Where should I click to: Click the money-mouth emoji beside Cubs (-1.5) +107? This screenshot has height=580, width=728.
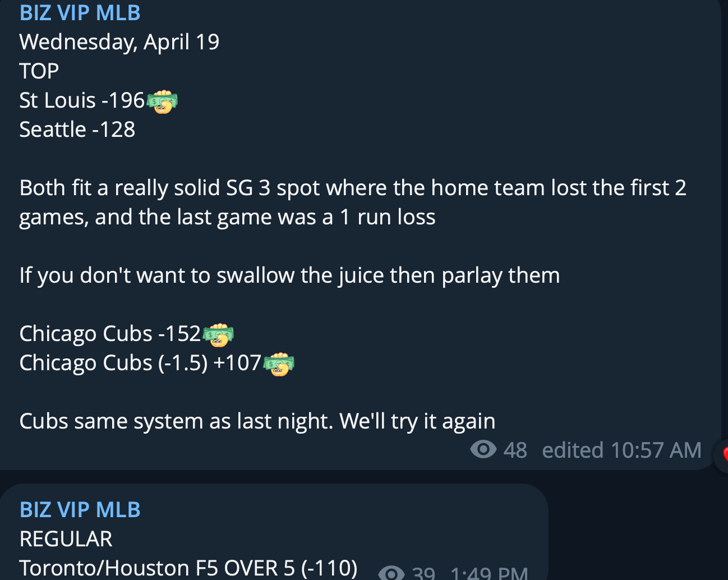point(279,365)
